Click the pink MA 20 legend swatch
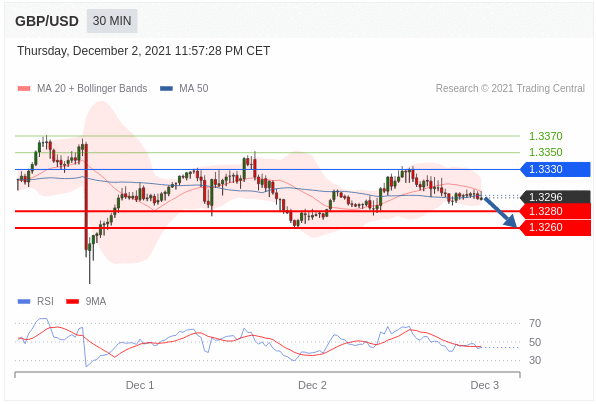The height and width of the screenshot is (404, 596). (x=24, y=89)
